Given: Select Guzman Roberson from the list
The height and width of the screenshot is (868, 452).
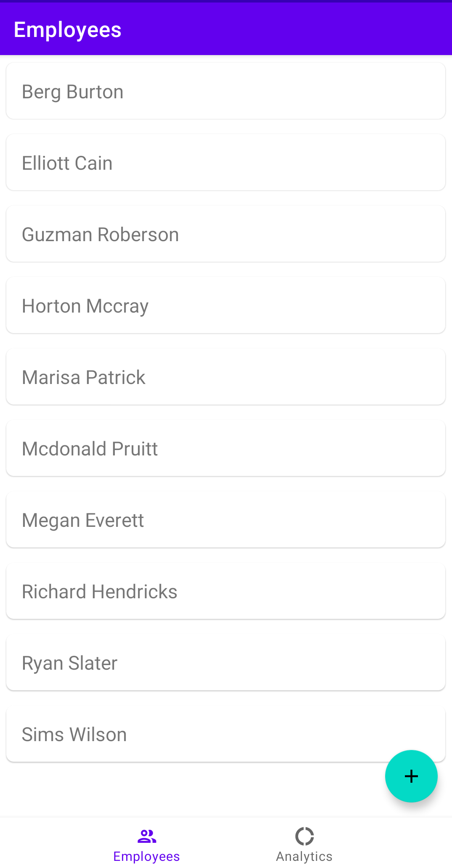Looking at the screenshot, I should (226, 234).
